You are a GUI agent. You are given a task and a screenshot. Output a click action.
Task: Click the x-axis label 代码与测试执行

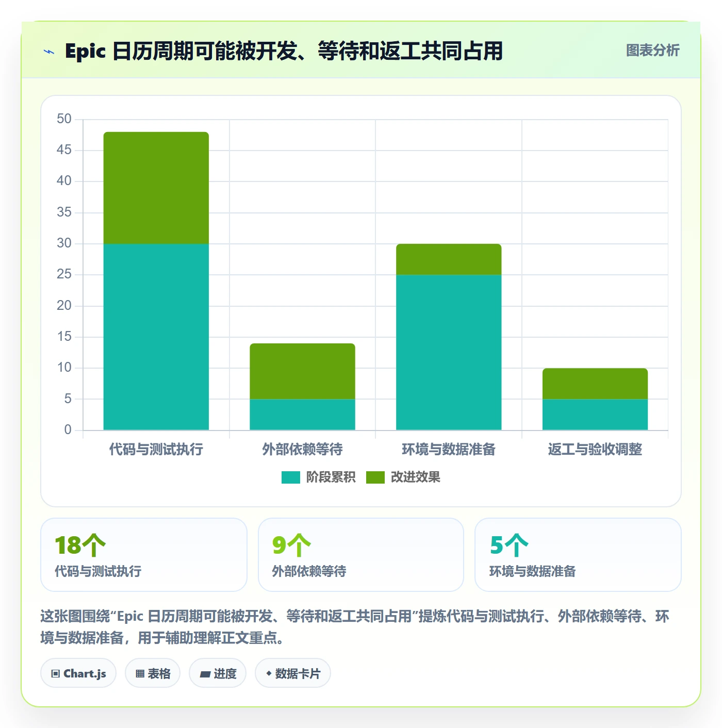click(x=156, y=450)
